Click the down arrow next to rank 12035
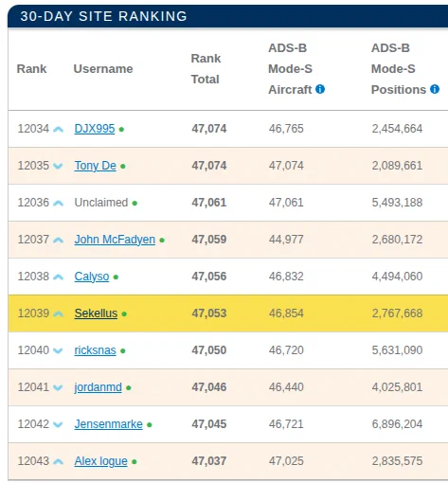This screenshot has height=483, width=448. coord(58,166)
